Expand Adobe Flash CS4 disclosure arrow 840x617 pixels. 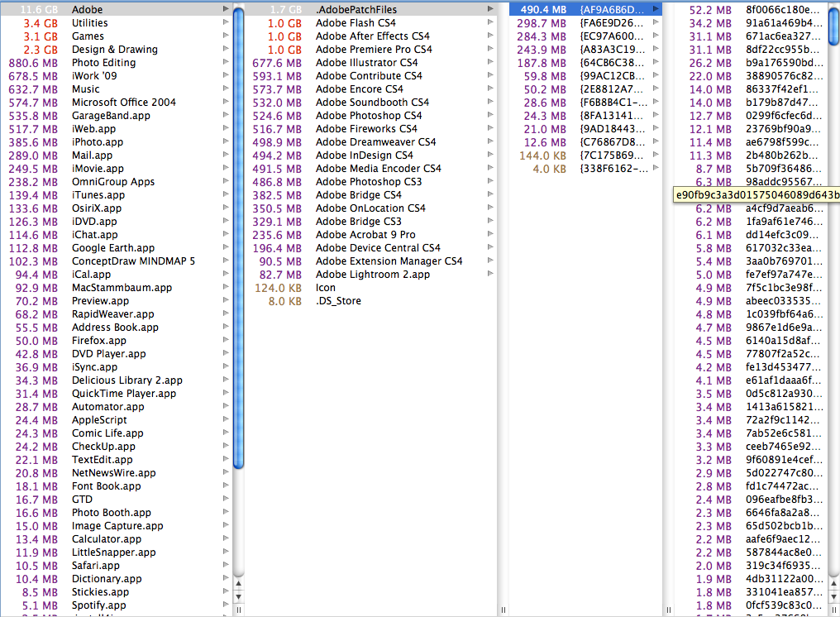click(490, 22)
